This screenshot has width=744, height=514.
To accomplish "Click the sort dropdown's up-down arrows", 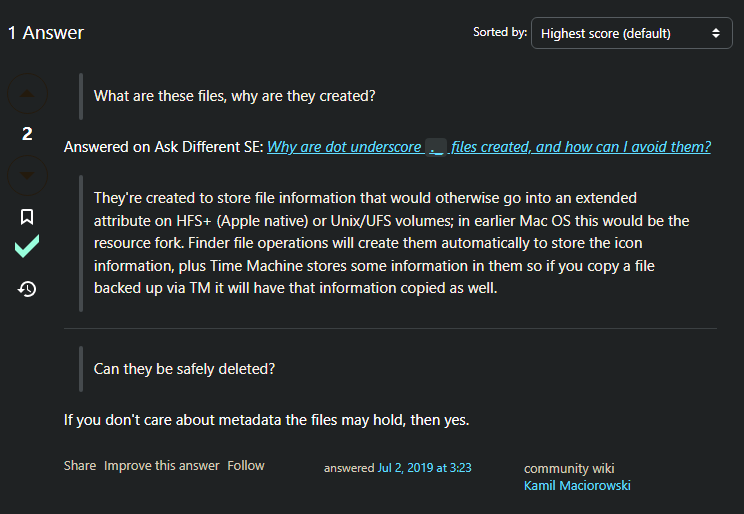I will [x=716, y=33].
